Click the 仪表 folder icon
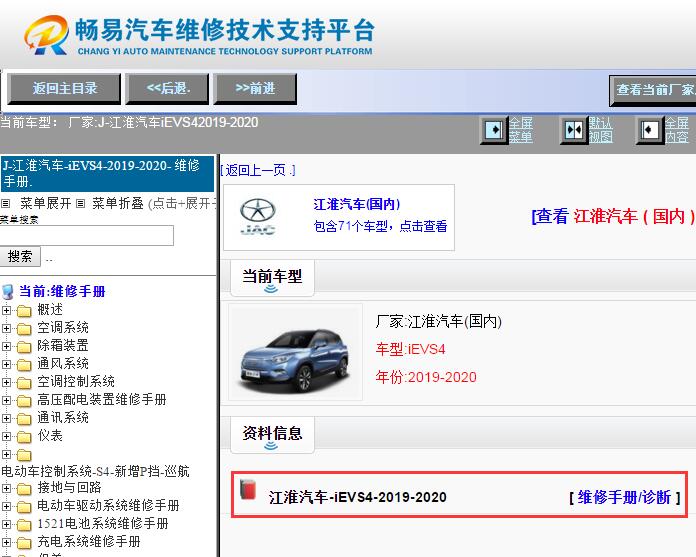Image resolution: width=696 pixels, height=557 pixels. pos(24,436)
